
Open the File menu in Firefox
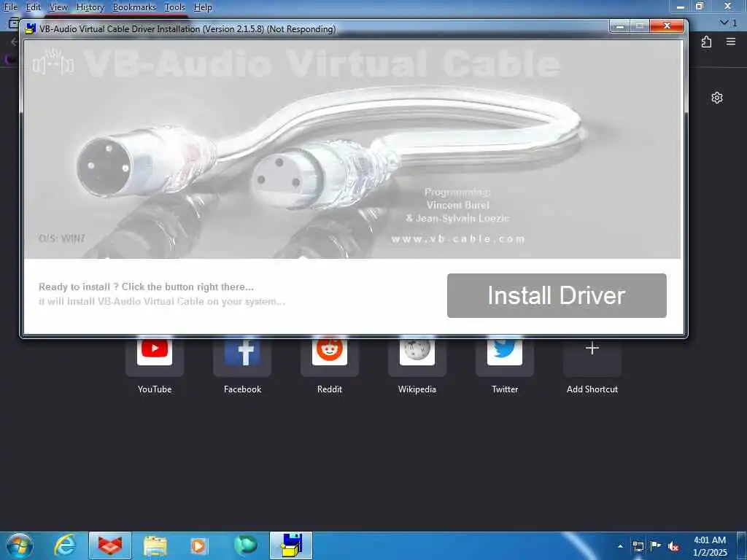coord(10,7)
